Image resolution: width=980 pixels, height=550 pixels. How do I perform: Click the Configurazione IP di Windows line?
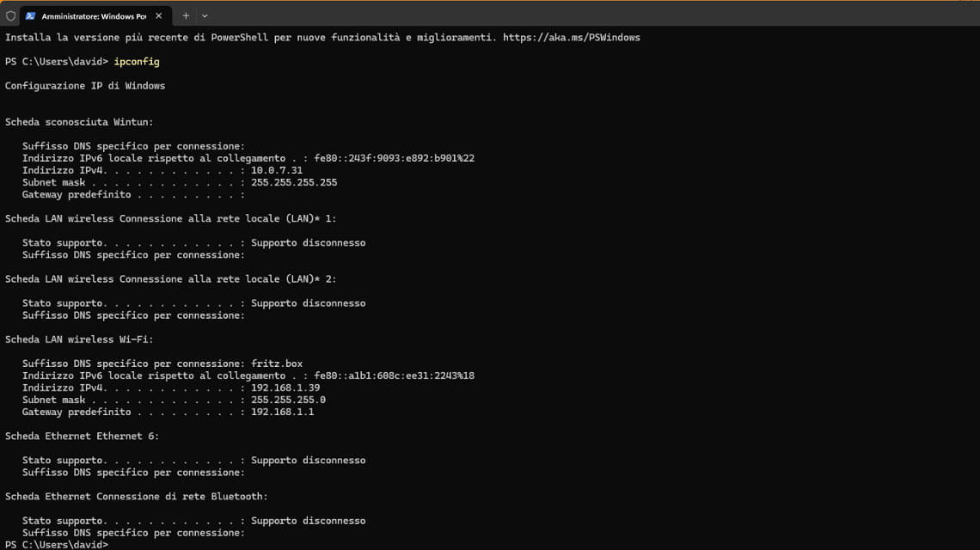85,86
